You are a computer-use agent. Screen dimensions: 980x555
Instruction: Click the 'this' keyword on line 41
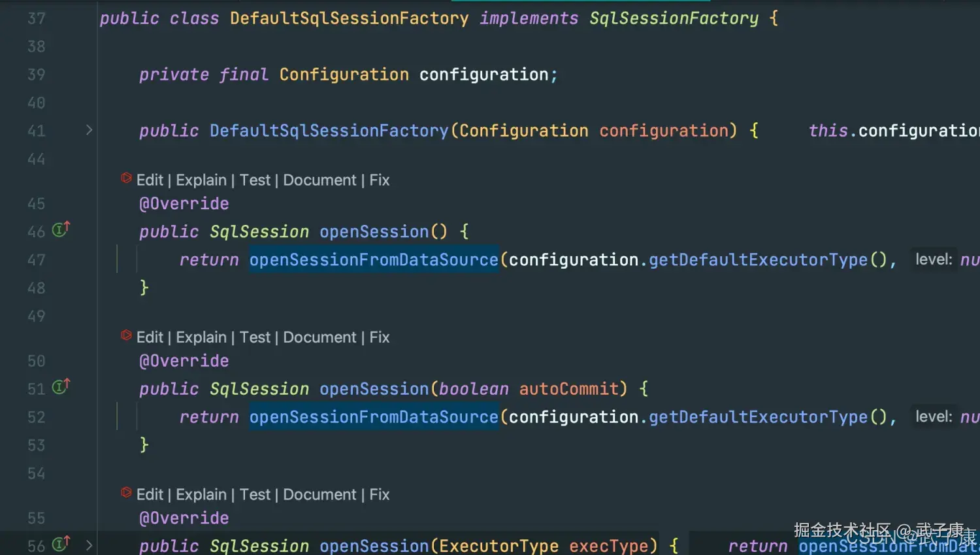pos(828,131)
